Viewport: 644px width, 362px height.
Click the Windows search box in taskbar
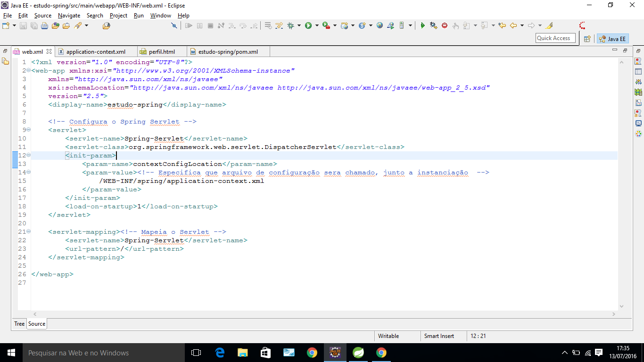pyautogui.click(x=103, y=353)
